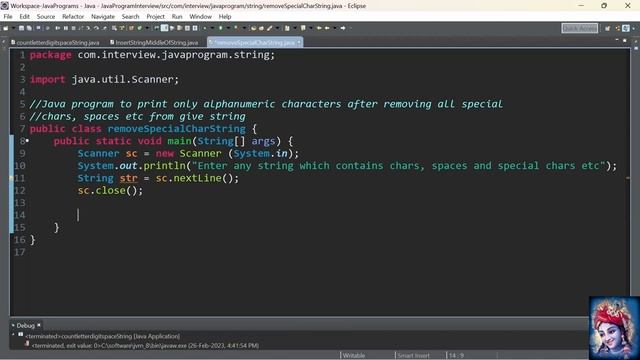Click the Step Return icon
Viewport: 640px width, 360px height.
tap(105, 28)
